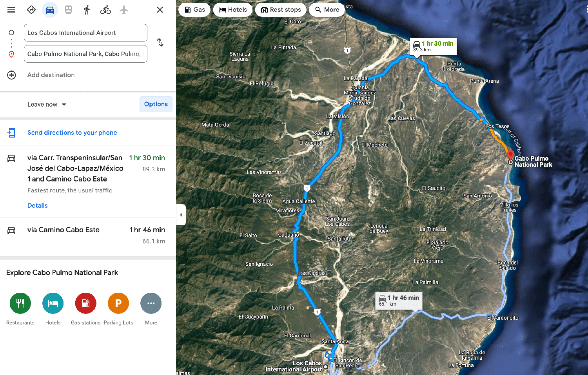Select walking travel mode icon
The width and height of the screenshot is (588, 375).
87,10
